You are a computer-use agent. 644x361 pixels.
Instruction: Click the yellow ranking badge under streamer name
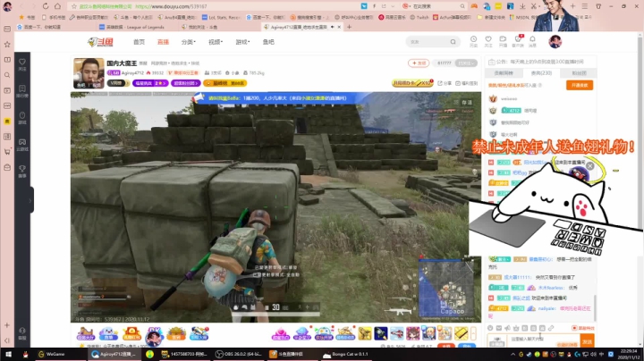[x=225, y=83]
